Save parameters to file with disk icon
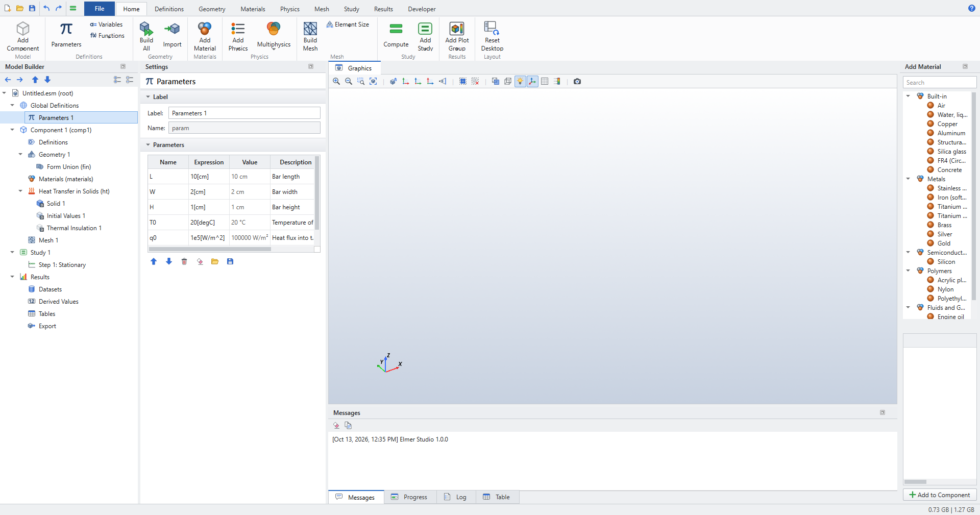Viewport: 980px width, 515px height. click(x=230, y=261)
